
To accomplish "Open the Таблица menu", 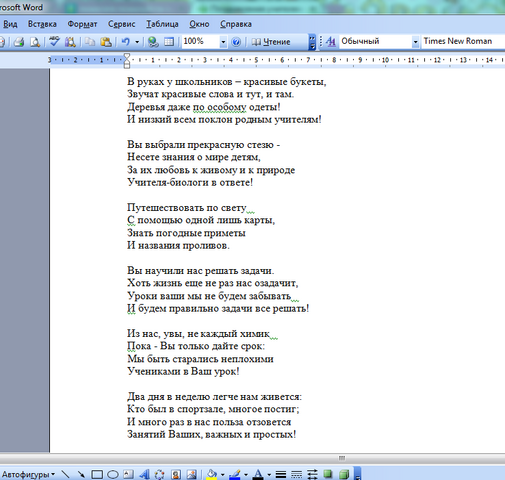I will (162, 24).
